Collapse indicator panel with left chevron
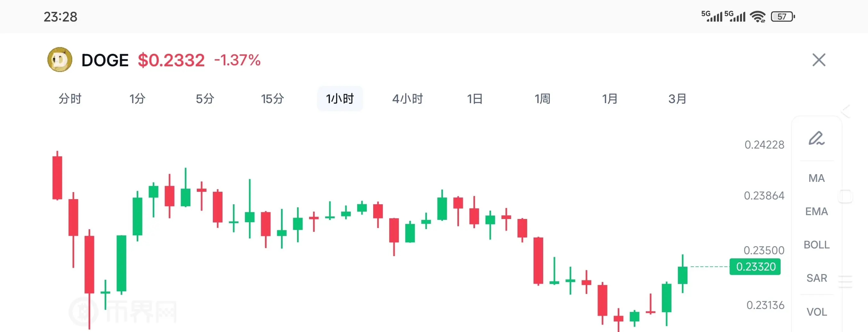 [846, 111]
